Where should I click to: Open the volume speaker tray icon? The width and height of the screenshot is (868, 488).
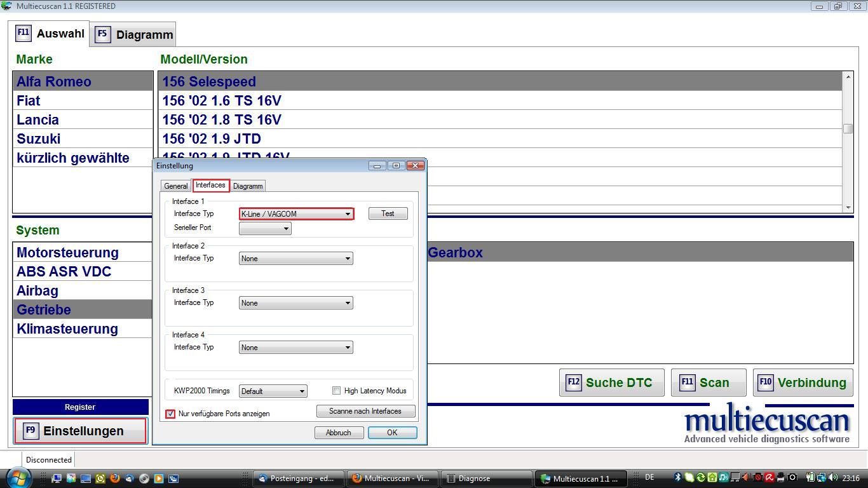833,478
